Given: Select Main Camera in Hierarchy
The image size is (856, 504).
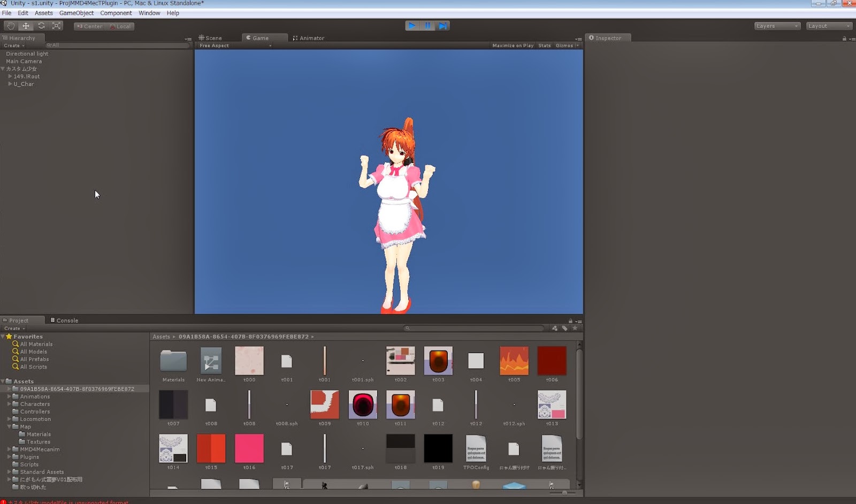Looking at the screenshot, I should coord(24,61).
